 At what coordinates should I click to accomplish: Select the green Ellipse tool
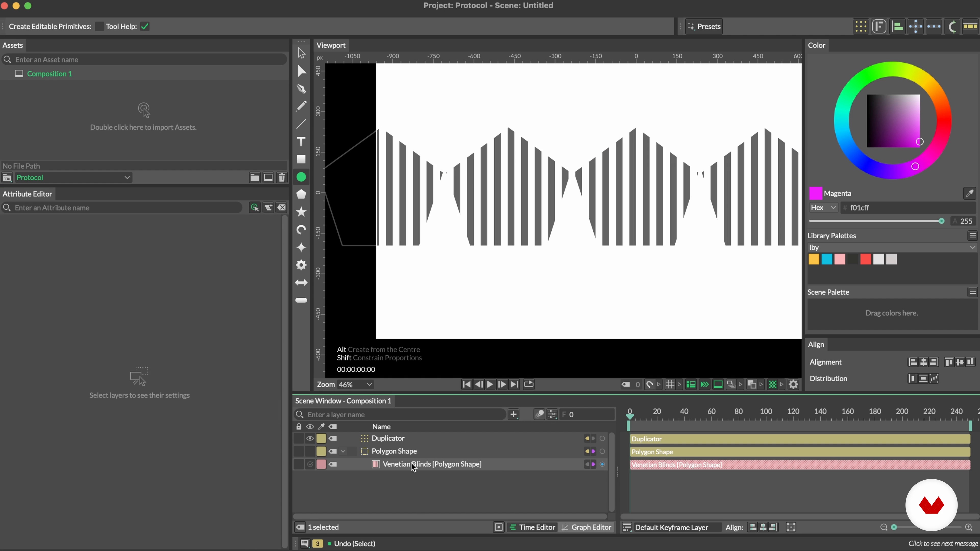pyautogui.click(x=301, y=177)
